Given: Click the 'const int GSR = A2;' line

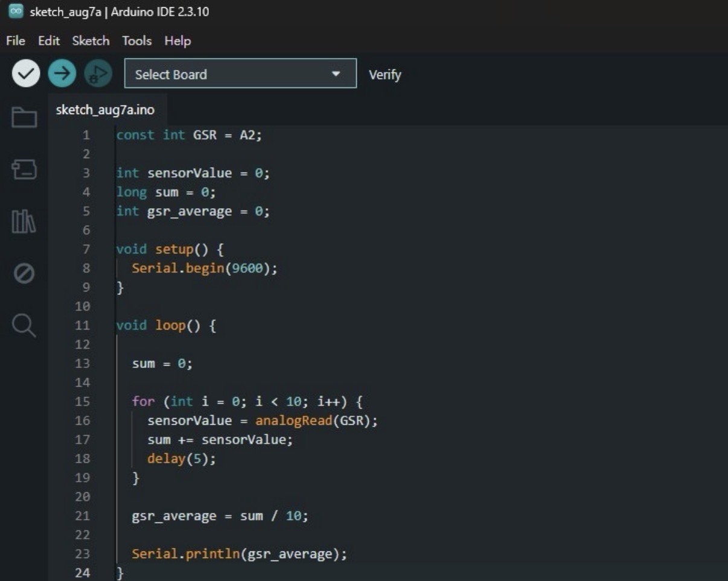Looking at the screenshot, I should pyautogui.click(x=190, y=135).
